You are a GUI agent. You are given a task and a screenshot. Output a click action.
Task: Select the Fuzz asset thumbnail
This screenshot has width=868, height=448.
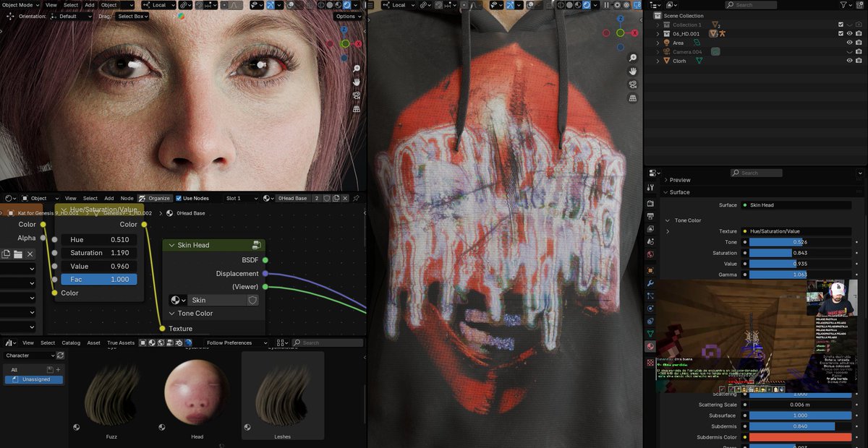pos(111,396)
